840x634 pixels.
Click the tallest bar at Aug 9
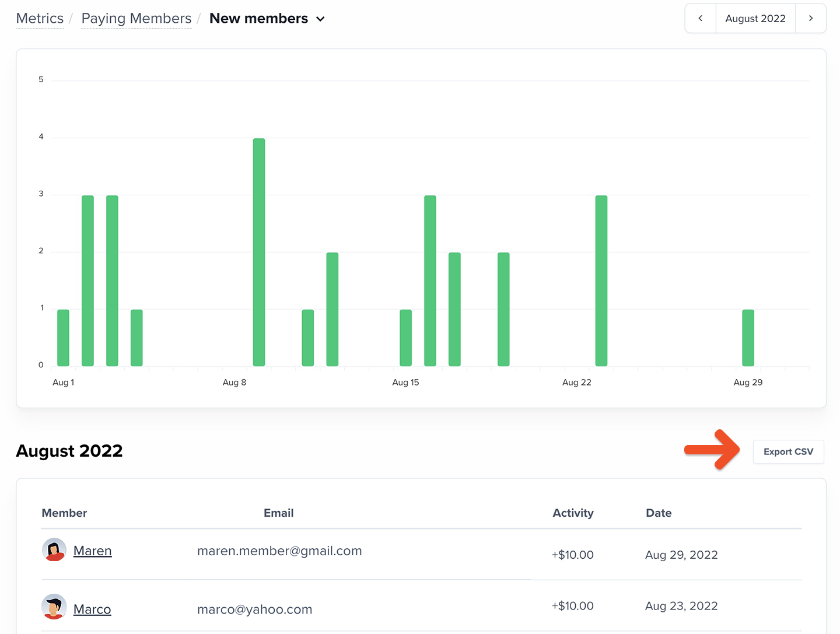pos(259,252)
